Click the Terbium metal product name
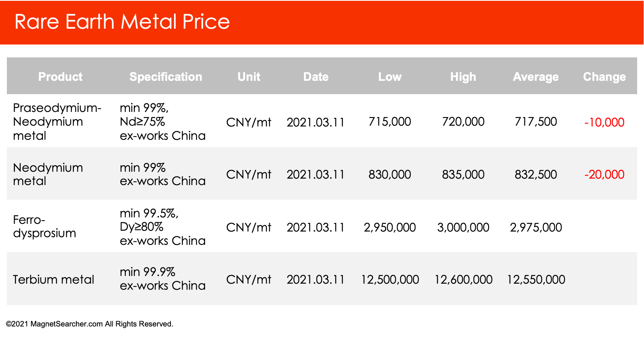This screenshot has height=339, width=644. 53,280
